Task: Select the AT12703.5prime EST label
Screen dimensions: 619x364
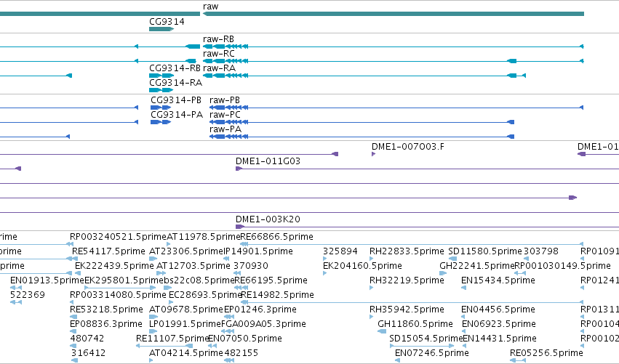Action: 193,266
